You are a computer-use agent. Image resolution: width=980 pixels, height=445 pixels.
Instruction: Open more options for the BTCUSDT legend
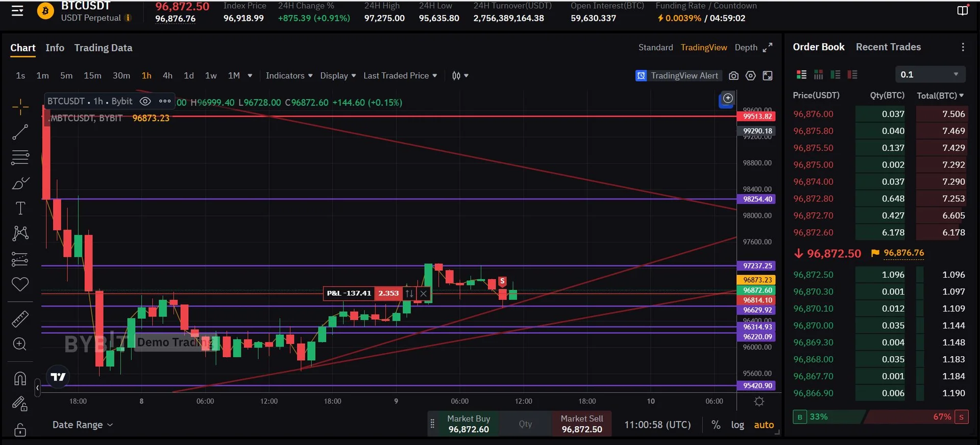pyautogui.click(x=165, y=101)
